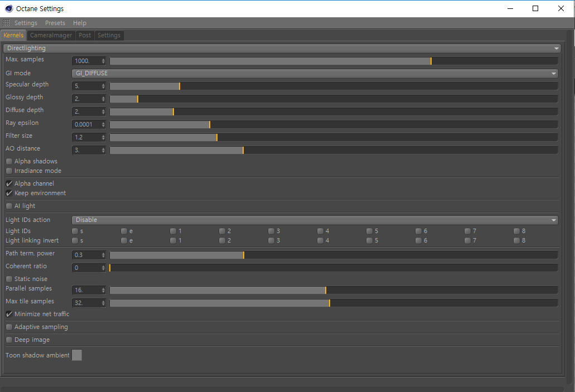Adjust the Max tile samples slider
Screen dimensions: 575x392
click(334, 303)
